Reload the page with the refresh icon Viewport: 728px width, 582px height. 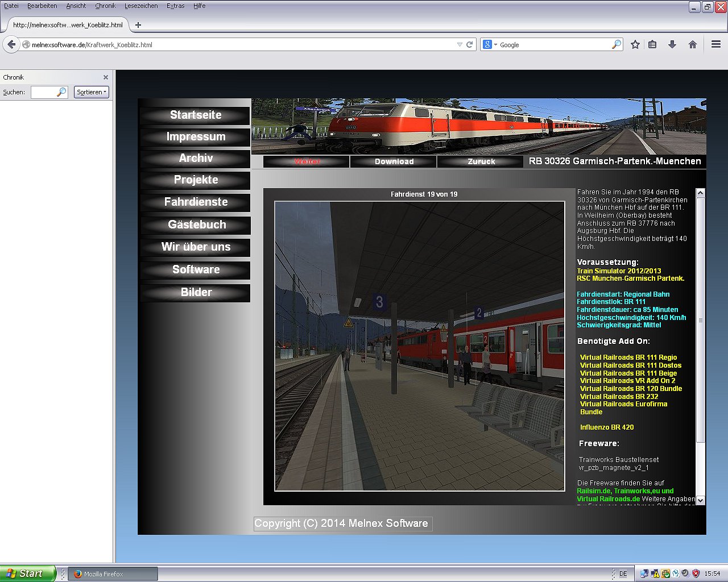pos(470,44)
